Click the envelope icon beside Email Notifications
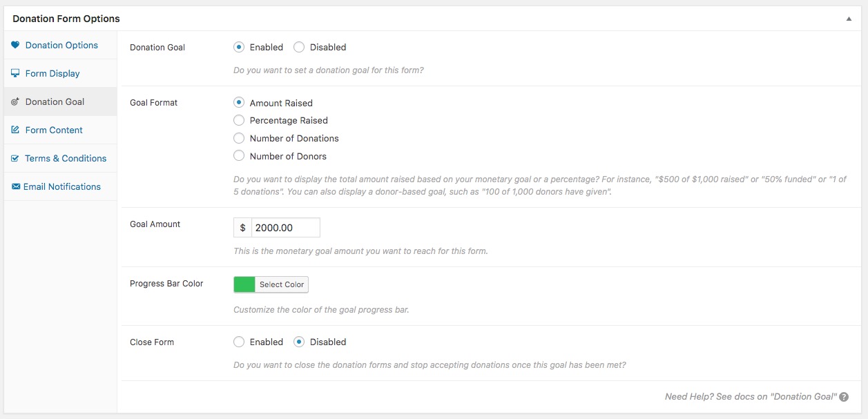This screenshot has width=868, height=419. [x=15, y=186]
